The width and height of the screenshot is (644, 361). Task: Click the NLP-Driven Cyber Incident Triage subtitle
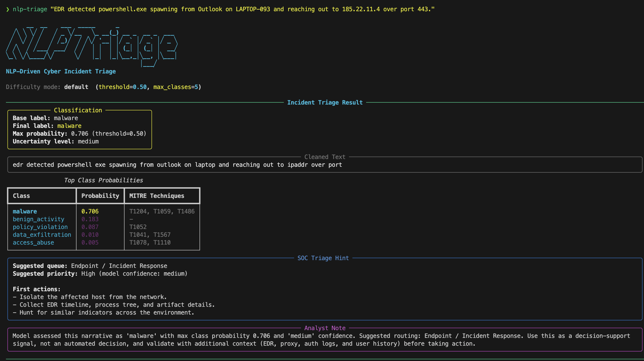coord(61,72)
